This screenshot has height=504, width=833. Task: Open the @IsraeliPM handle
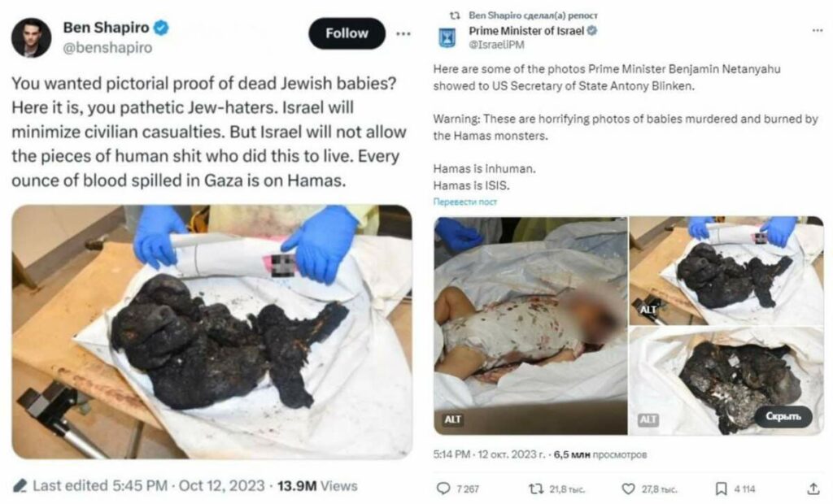[x=496, y=45]
